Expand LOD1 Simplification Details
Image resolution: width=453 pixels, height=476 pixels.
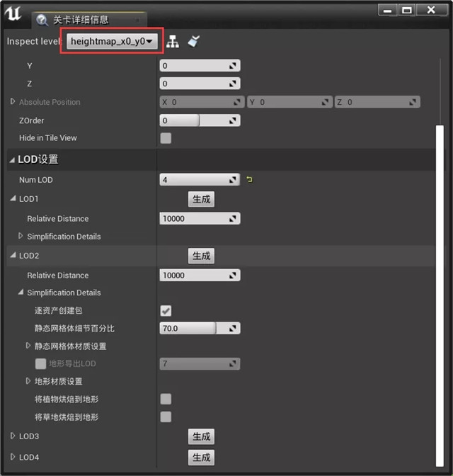21,236
